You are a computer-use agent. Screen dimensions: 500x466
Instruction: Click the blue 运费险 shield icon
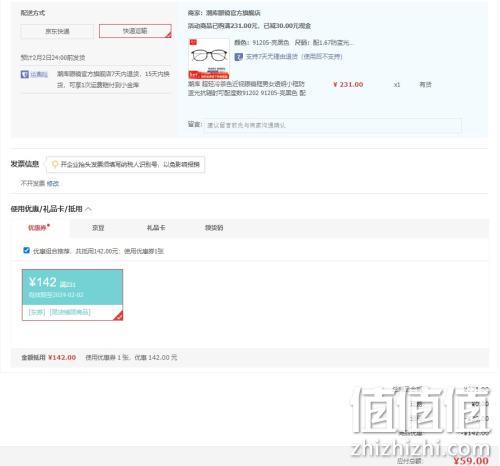point(25,74)
